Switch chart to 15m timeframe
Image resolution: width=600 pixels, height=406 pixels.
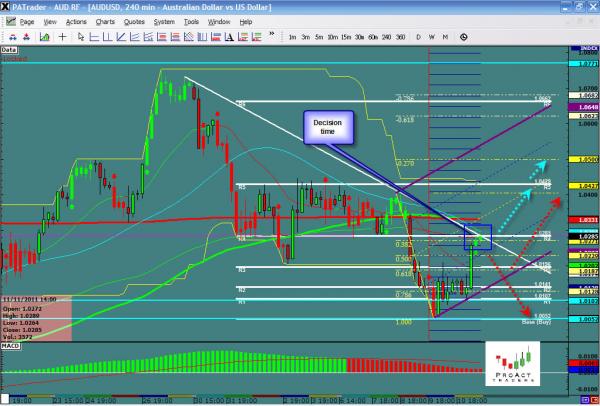(x=346, y=37)
